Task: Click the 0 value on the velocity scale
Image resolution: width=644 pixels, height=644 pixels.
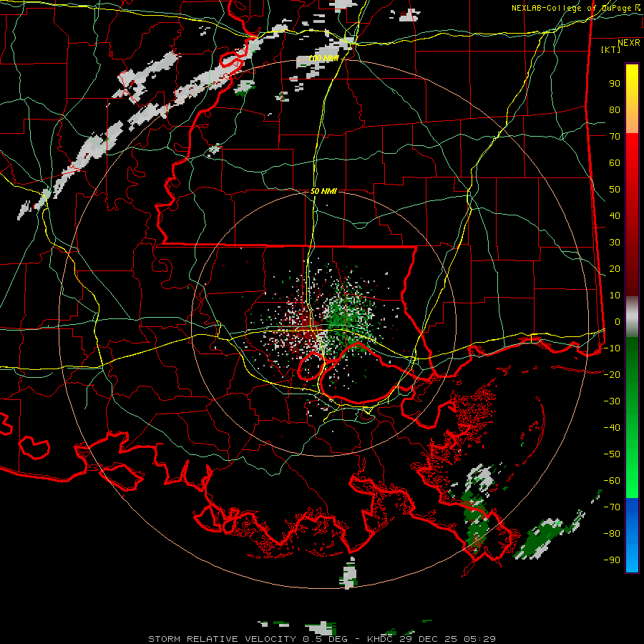Action: (x=617, y=321)
